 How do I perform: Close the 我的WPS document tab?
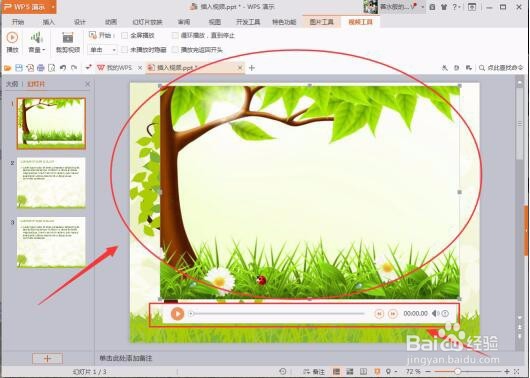pyautogui.click(x=140, y=68)
